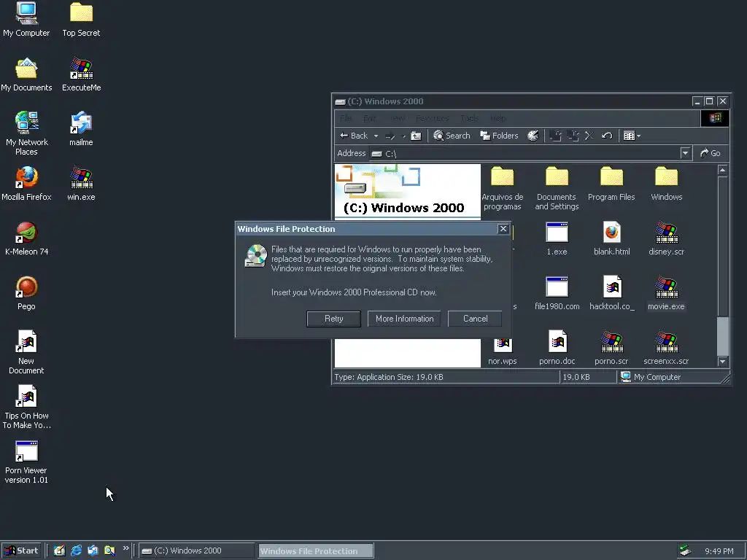Click the Go button beside address
This screenshot has height=560, width=747.
[711, 153]
